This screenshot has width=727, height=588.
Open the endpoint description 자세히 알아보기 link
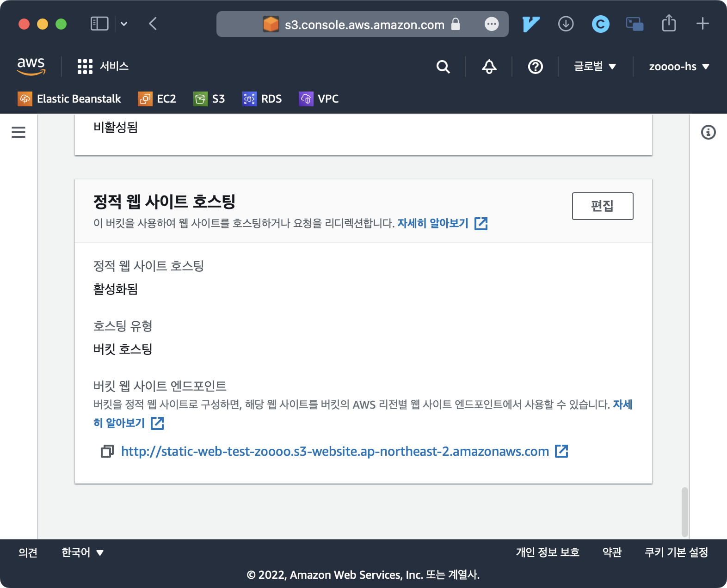point(119,423)
